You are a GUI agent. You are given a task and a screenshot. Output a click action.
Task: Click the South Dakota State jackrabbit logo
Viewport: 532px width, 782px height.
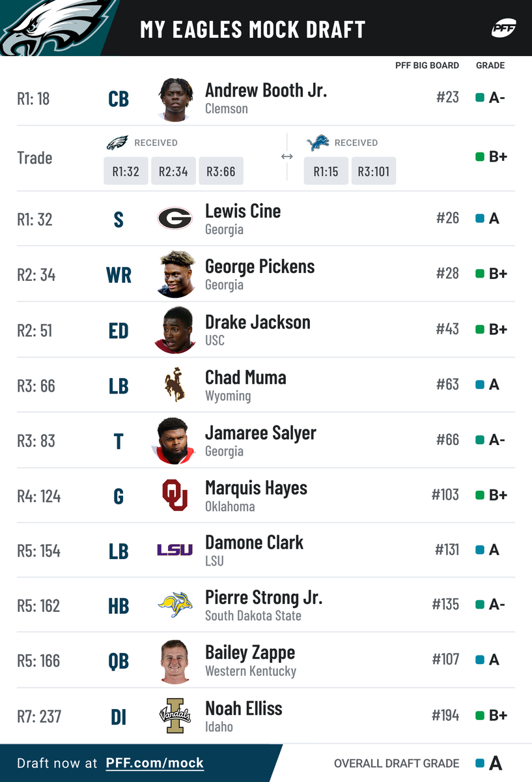(175, 605)
